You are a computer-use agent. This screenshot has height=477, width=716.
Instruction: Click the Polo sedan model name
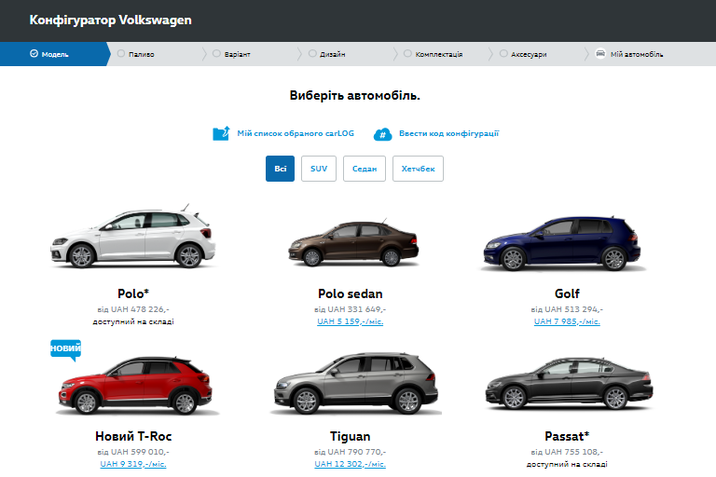[350, 294]
